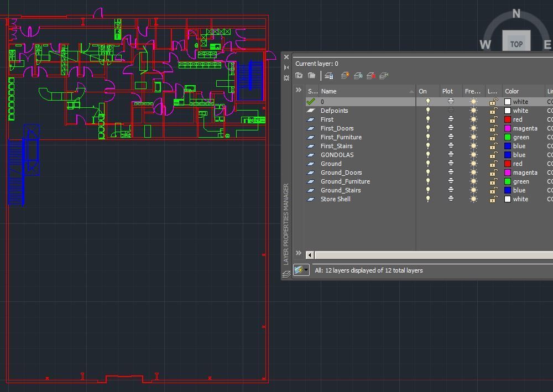Change the green color swatch of Ground_Furniture
The image size is (553, 392).
click(x=508, y=181)
